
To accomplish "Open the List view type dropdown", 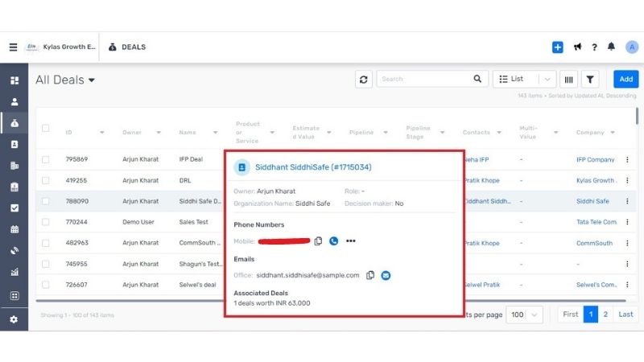I will 524,79.
